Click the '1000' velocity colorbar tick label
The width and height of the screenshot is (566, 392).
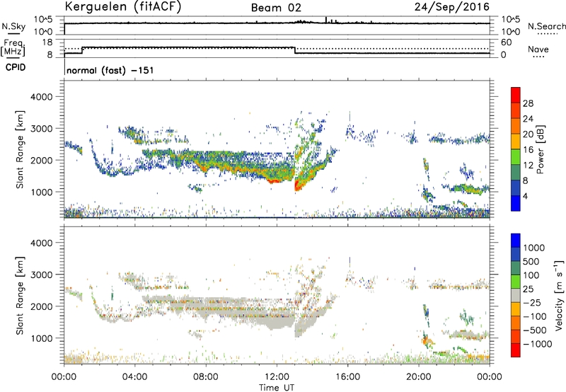[534, 248]
